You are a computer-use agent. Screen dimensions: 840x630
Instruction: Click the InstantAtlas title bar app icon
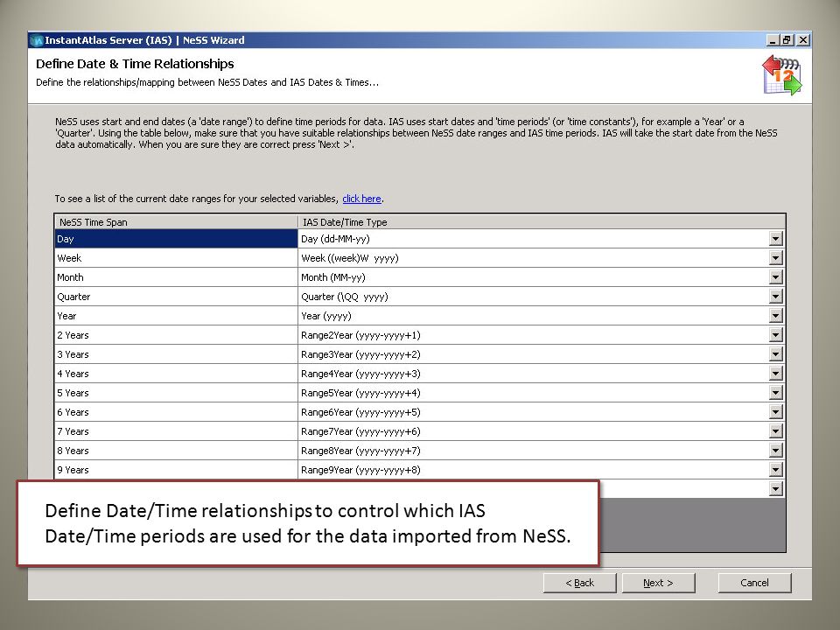pos(37,41)
